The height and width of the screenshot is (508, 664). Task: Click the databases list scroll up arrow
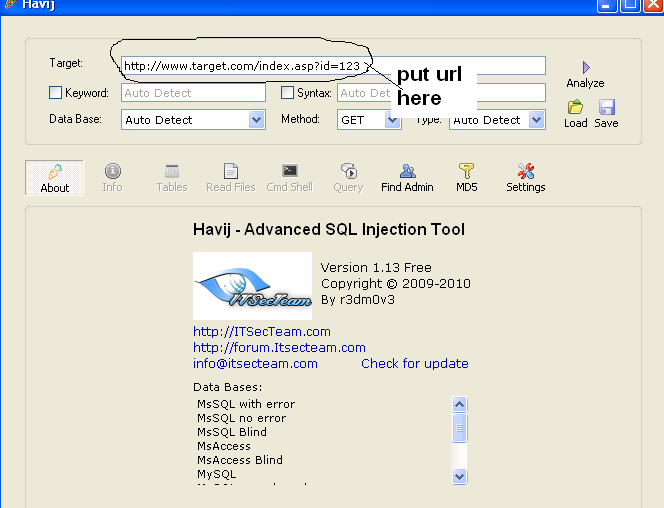[459, 404]
